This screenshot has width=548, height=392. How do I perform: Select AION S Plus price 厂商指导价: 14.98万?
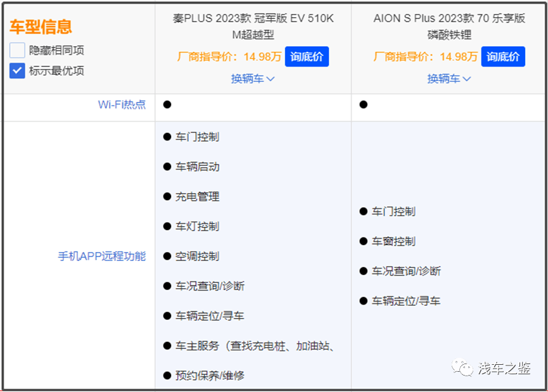(x=425, y=56)
